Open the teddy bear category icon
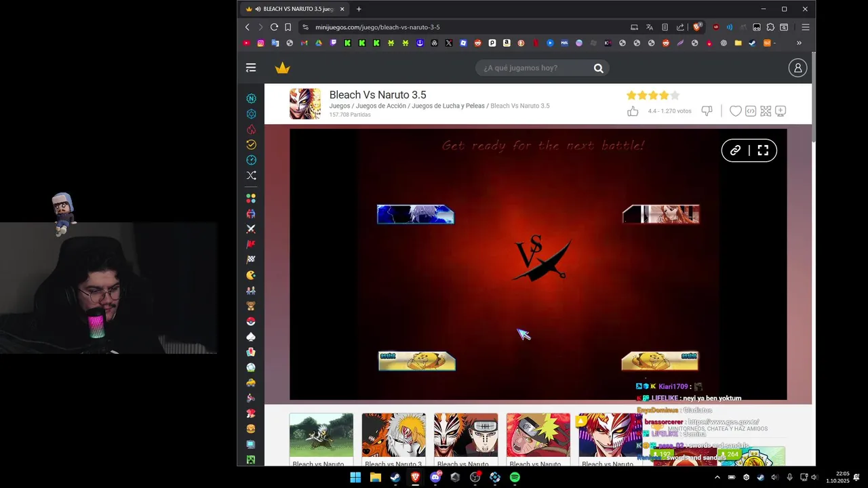This screenshot has height=488, width=868. (x=251, y=306)
